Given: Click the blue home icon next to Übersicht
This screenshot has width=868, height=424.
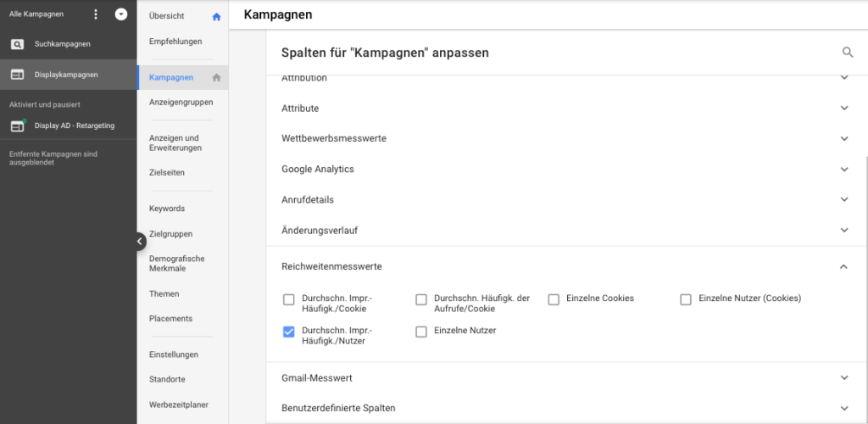Looking at the screenshot, I should click(x=216, y=17).
